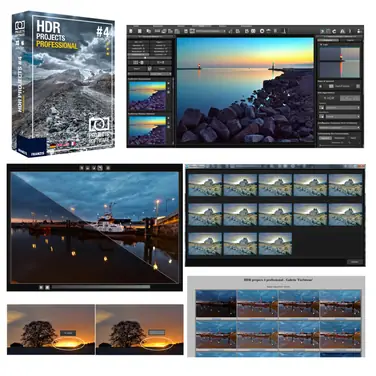Click the round circle icon in the editor toolbar
This screenshot has height=376, width=376.
pos(262,31)
